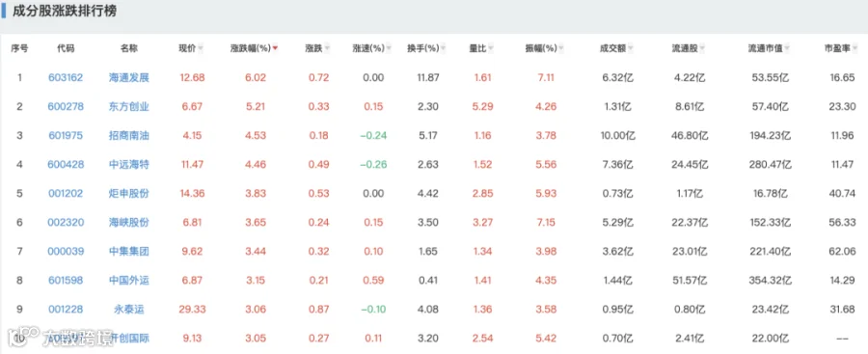This screenshot has height=354, width=868.
Task: Click sort icon next to 量比
Action: point(491,49)
